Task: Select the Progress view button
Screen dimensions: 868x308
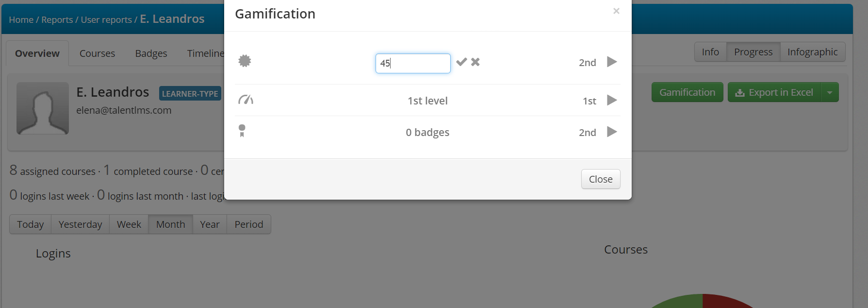Action: coord(753,51)
